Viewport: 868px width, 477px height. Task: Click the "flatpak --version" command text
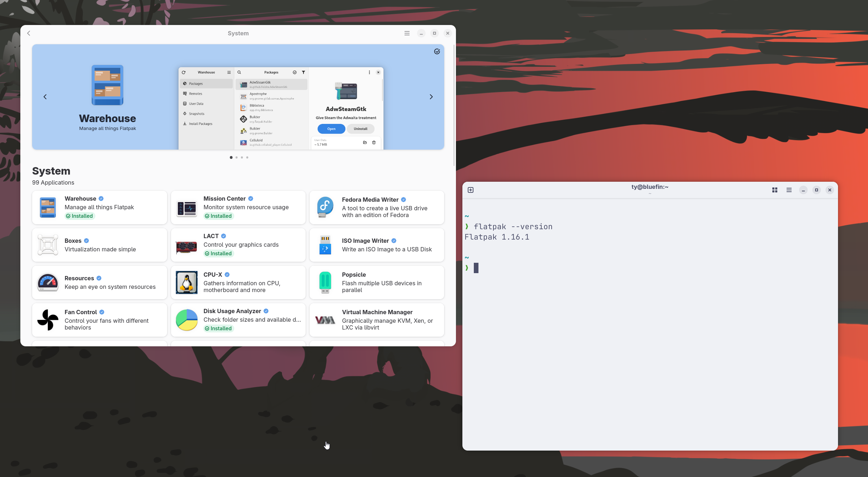pos(513,227)
